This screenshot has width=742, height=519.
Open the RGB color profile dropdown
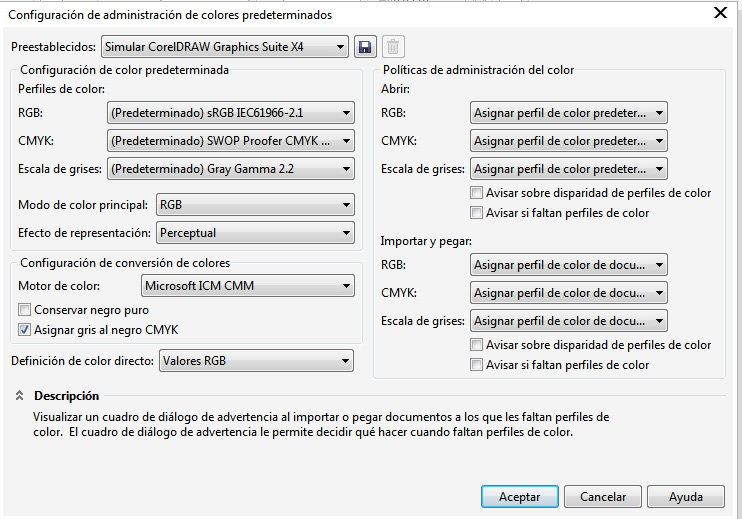tap(230, 113)
